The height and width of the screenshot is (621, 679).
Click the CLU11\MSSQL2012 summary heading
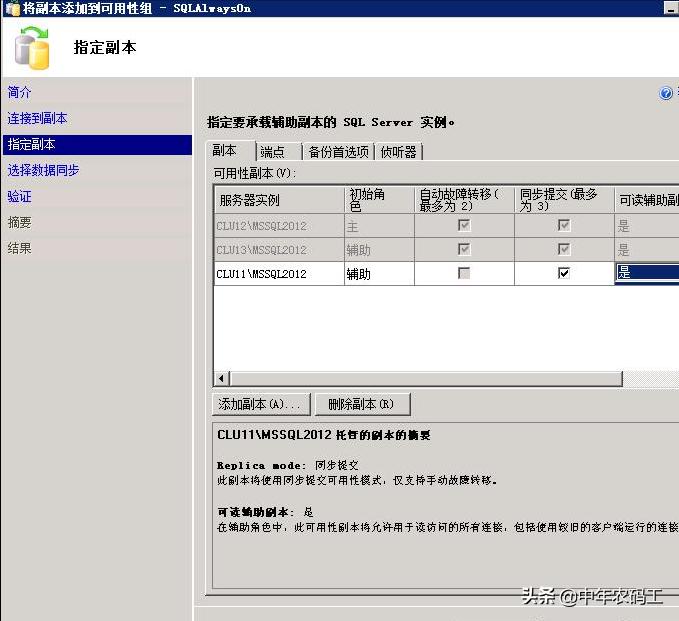click(x=323, y=435)
